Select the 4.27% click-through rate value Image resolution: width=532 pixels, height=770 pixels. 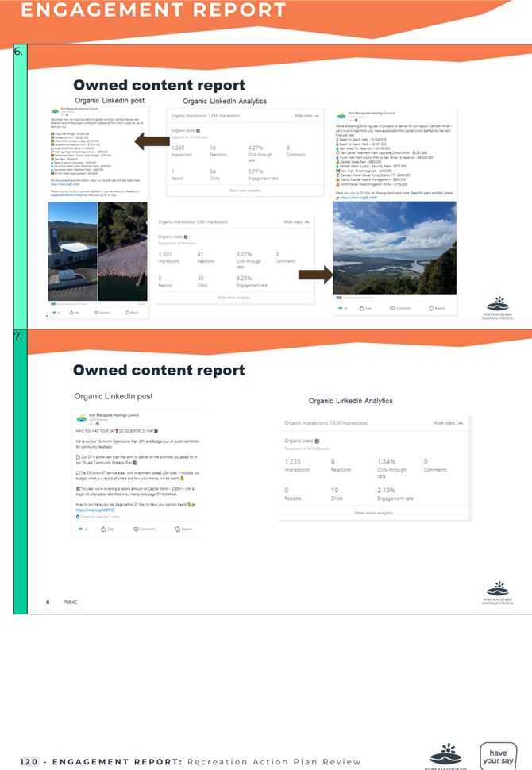coord(256,148)
